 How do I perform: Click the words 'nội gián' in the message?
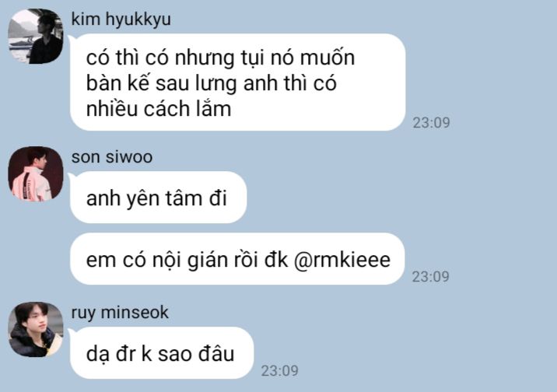(190, 261)
